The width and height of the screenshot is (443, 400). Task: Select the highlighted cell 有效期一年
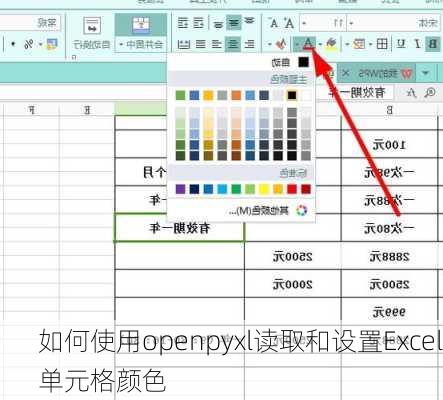(179, 228)
